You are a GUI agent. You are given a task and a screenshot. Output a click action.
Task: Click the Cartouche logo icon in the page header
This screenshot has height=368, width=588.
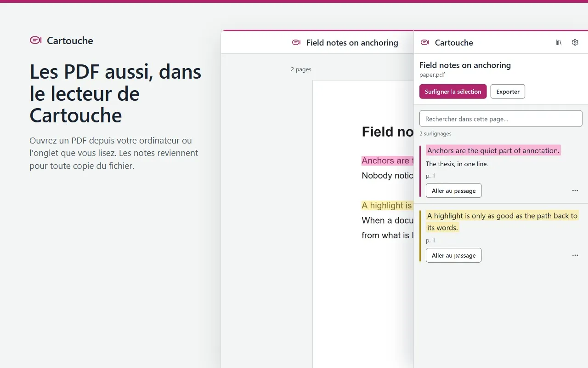[x=36, y=40]
